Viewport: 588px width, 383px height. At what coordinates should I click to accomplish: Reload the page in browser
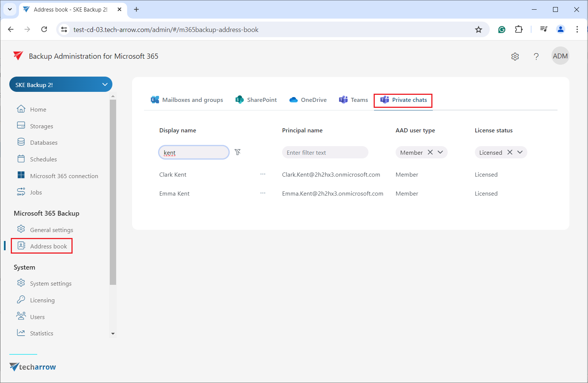click(x=44, y=30)
